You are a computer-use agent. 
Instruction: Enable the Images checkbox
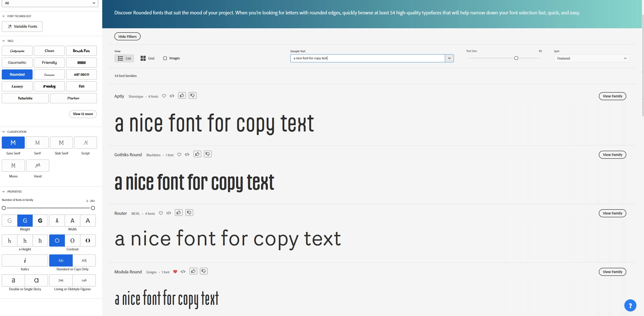(165, 58)
